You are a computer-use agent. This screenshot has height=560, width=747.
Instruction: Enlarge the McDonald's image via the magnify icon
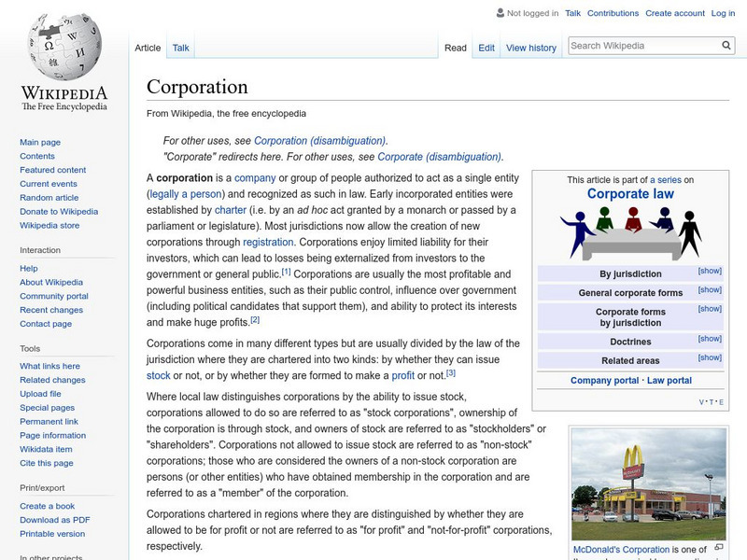click(x=719, y=548)
